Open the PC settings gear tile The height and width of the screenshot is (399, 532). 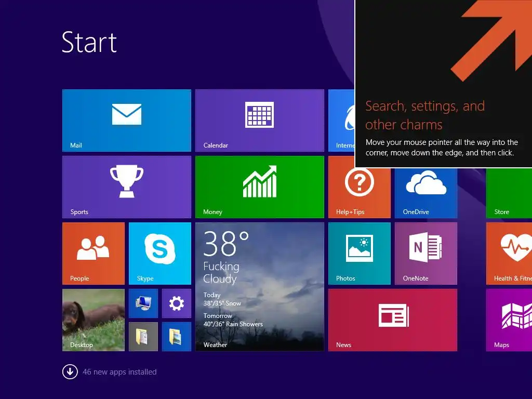tap(177, 303)
